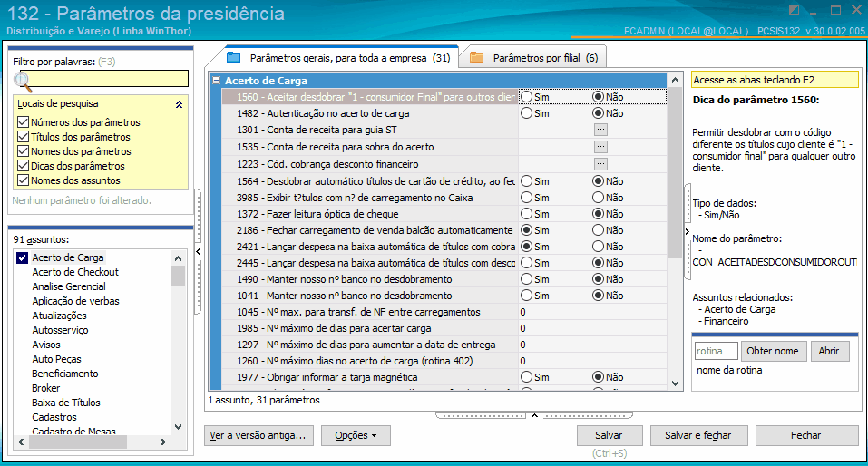Select Avisos subject
The width and height of the screenshot is (868, 466).
coord(46,345)
